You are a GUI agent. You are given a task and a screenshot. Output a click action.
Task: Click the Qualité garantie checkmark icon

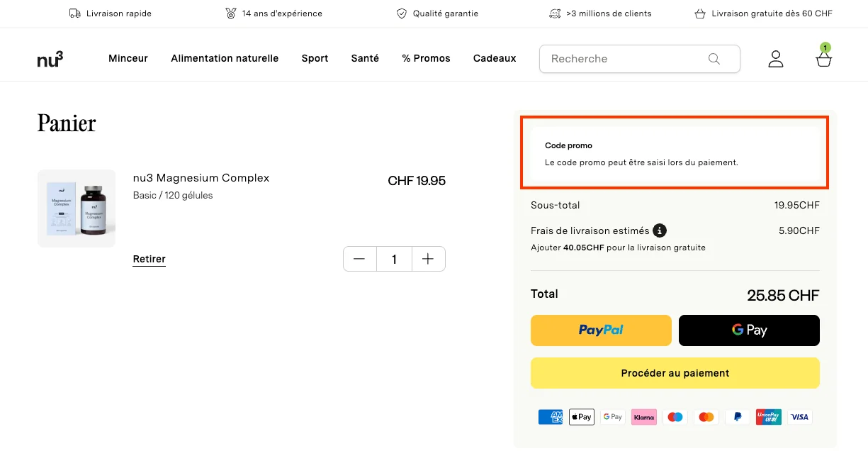coord(402,13)
